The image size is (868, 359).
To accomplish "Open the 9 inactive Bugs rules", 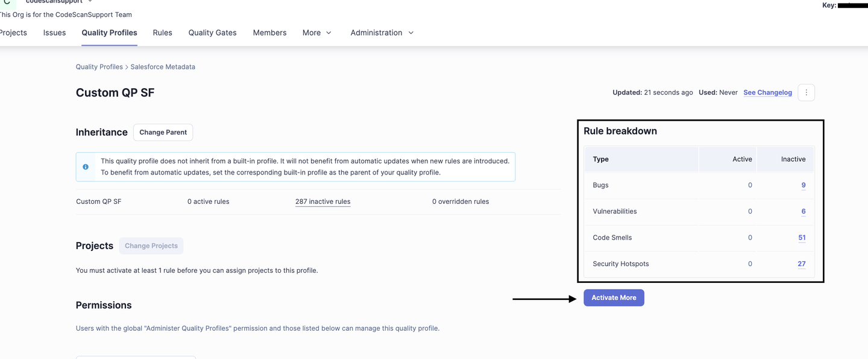I will point(803,185).
